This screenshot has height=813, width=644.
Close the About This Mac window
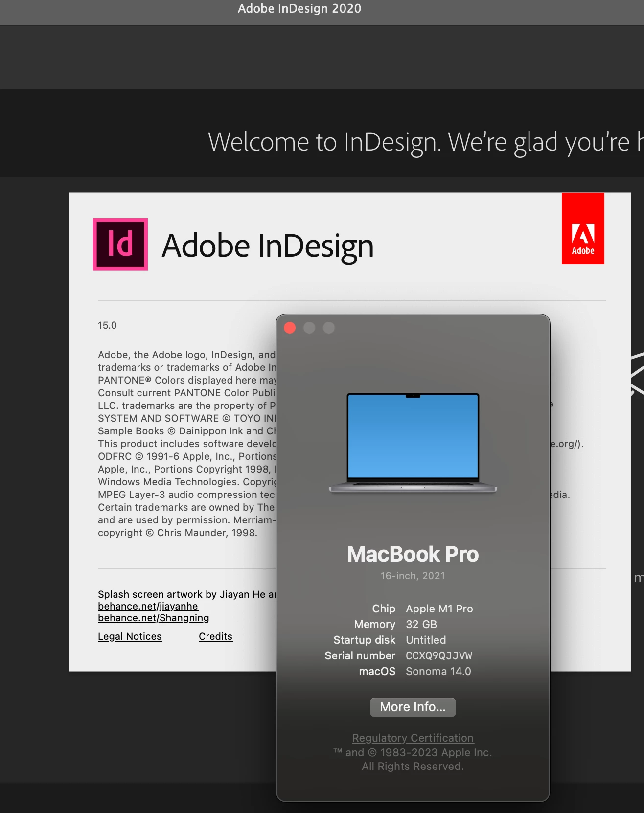(290, 328)
